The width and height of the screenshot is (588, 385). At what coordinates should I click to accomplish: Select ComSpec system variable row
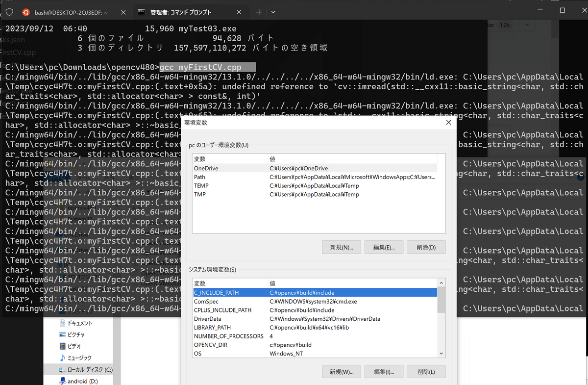[x=314, y=301]
